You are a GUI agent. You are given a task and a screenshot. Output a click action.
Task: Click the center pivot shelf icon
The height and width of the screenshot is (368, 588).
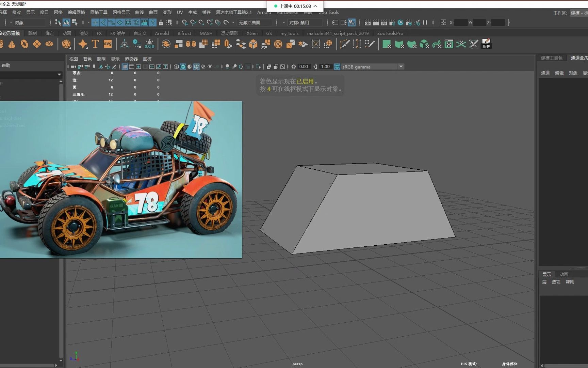(125, 44)
